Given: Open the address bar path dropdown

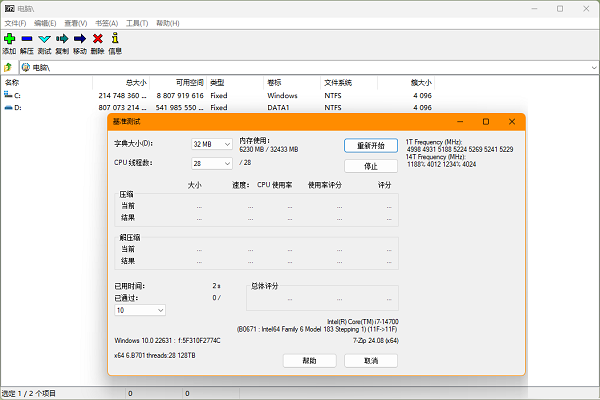Looking at the screenshot, I should pos(591,67).
